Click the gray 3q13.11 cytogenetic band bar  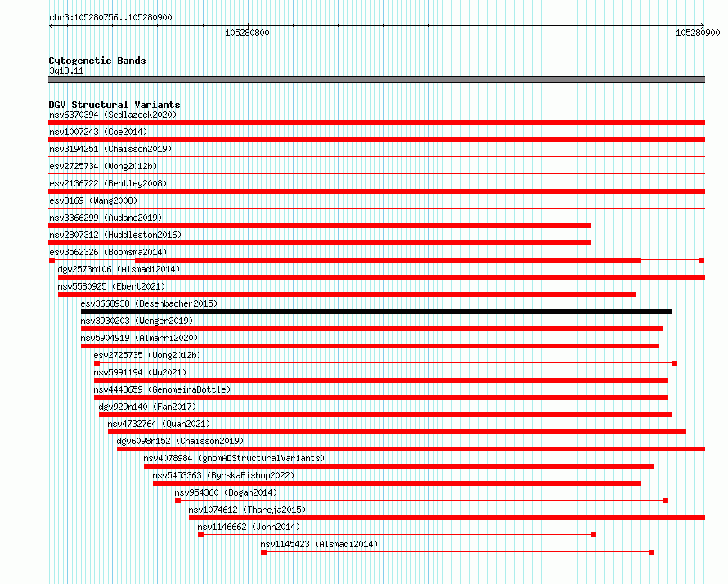click(376, 79)
